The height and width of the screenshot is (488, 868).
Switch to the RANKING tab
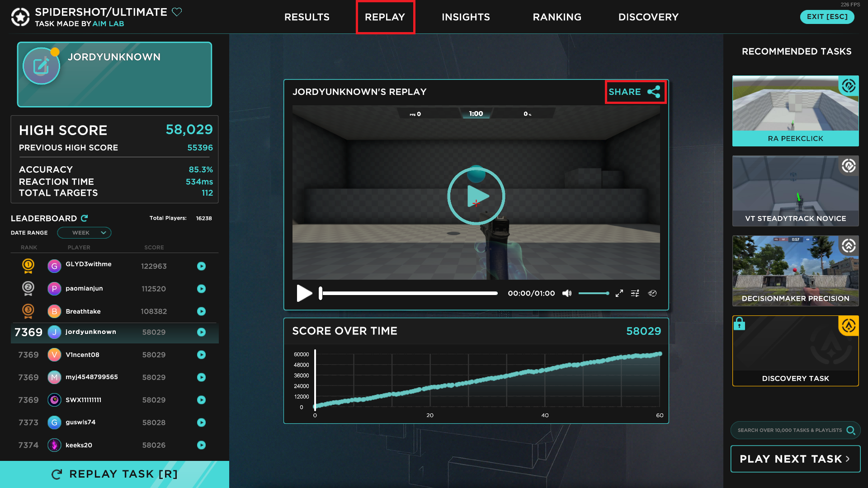coord(557,17)
